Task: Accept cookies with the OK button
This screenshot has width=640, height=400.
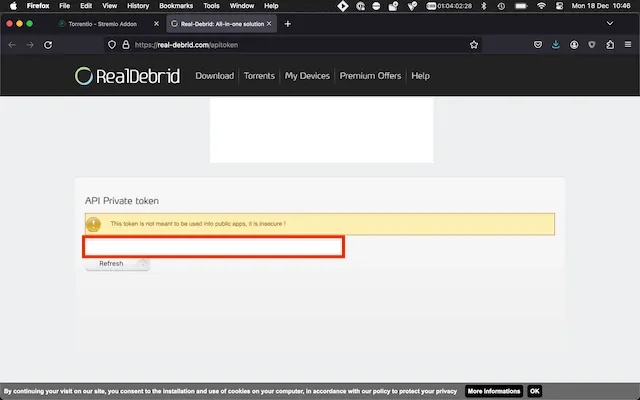Action: pos(535,391)
